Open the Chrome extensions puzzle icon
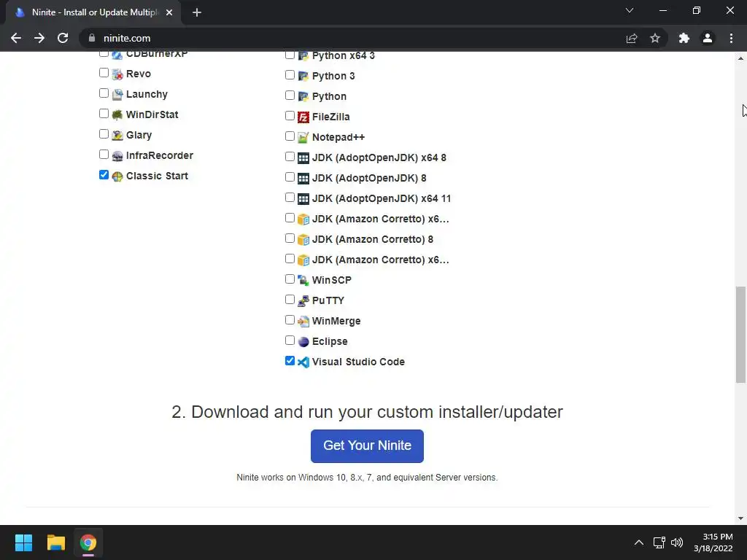The height and width of the screenshot is (560, 747). click(684, 38)
